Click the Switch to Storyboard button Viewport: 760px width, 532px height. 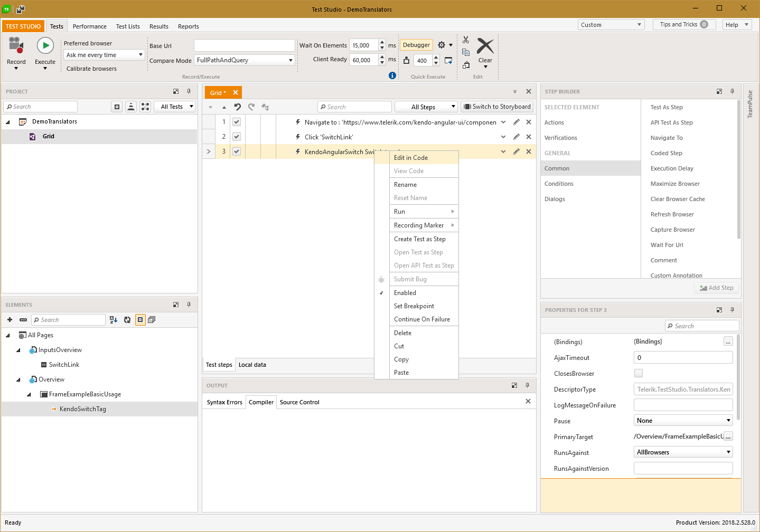pos(497,107)
